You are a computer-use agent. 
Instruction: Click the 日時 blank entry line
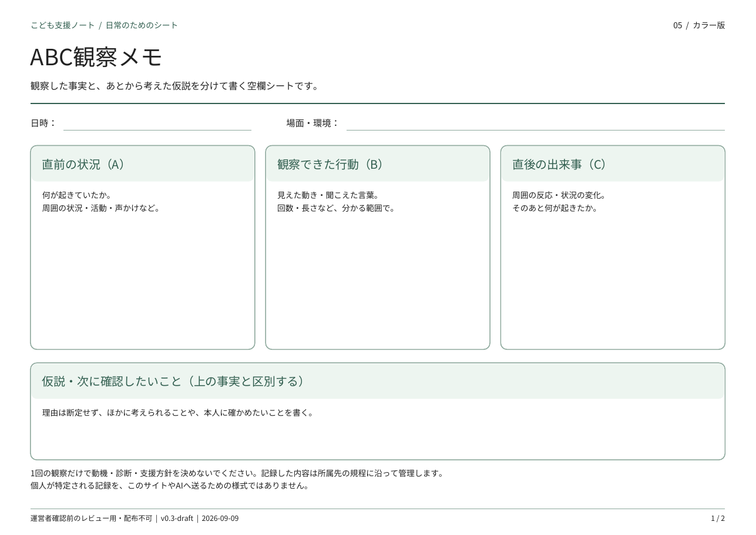pyautogui.click(x=157, y=123)
